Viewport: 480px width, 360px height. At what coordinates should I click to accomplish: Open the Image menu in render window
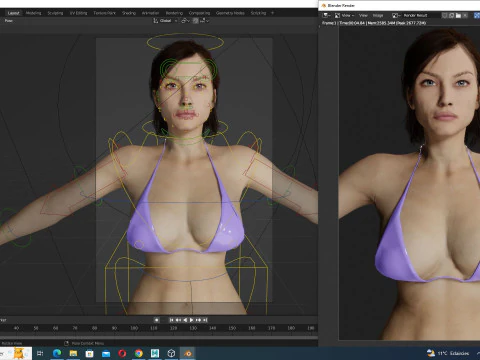[x=378, y=15]
